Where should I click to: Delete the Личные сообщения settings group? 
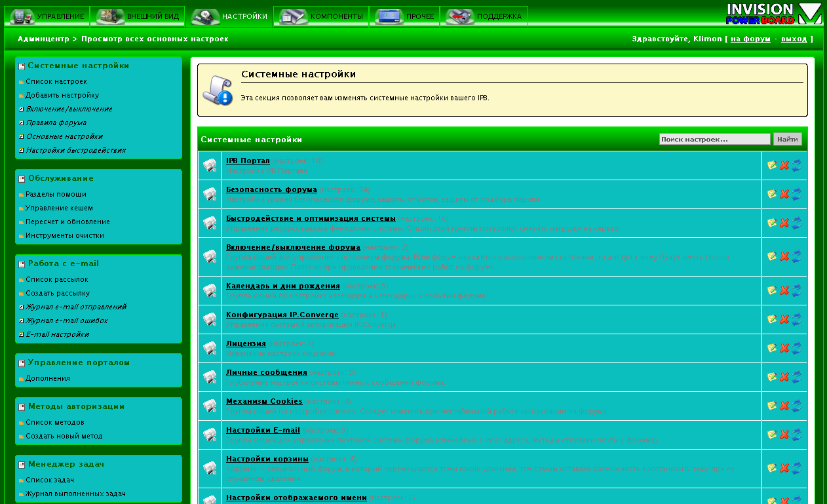[784, 378]
